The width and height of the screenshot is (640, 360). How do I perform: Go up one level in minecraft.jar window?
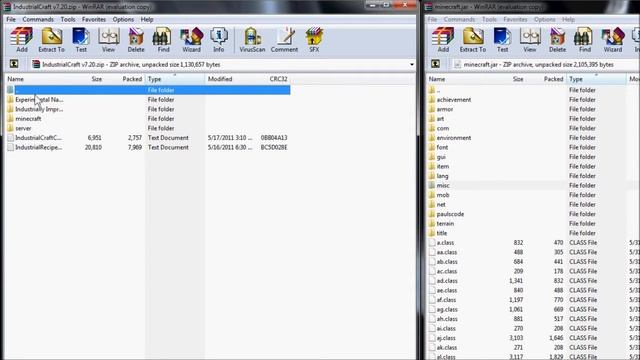436,64
